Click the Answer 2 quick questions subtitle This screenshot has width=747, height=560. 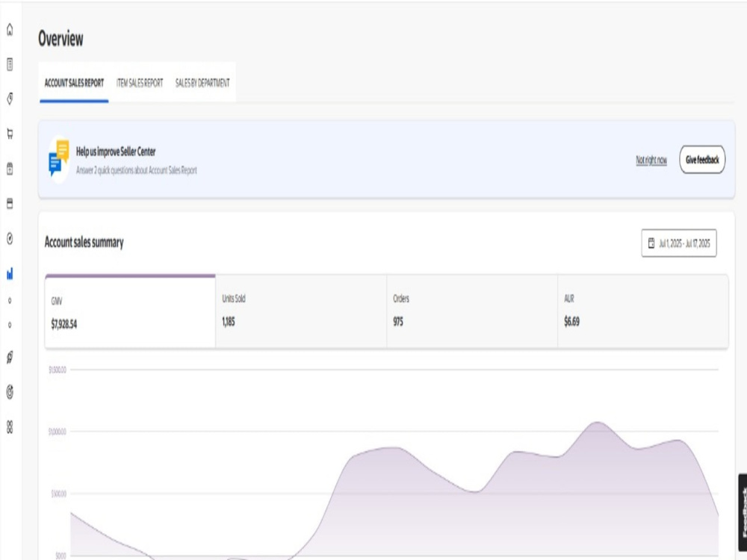[136, 170]
